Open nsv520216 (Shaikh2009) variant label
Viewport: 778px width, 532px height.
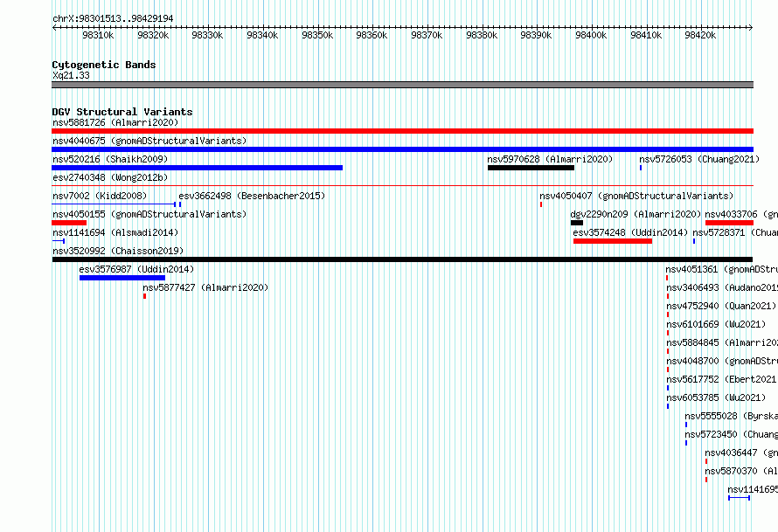pyautogui.click(x=110, y=159)
